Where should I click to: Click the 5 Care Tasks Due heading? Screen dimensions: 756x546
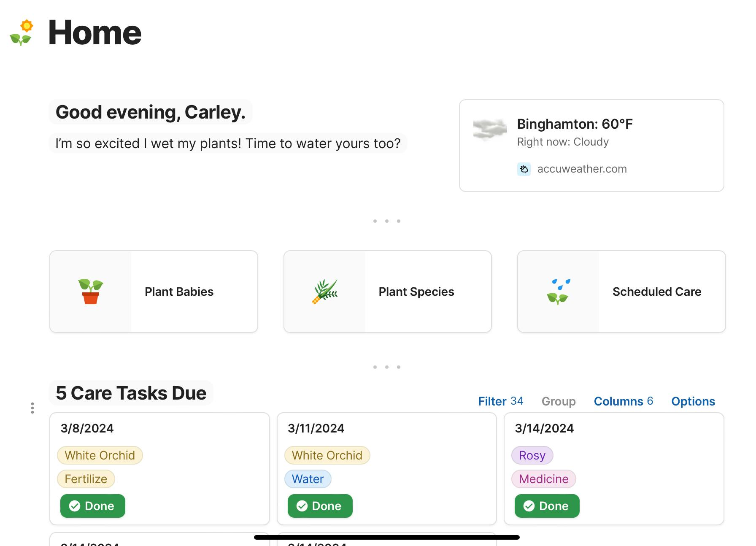(x=131, y=393)
